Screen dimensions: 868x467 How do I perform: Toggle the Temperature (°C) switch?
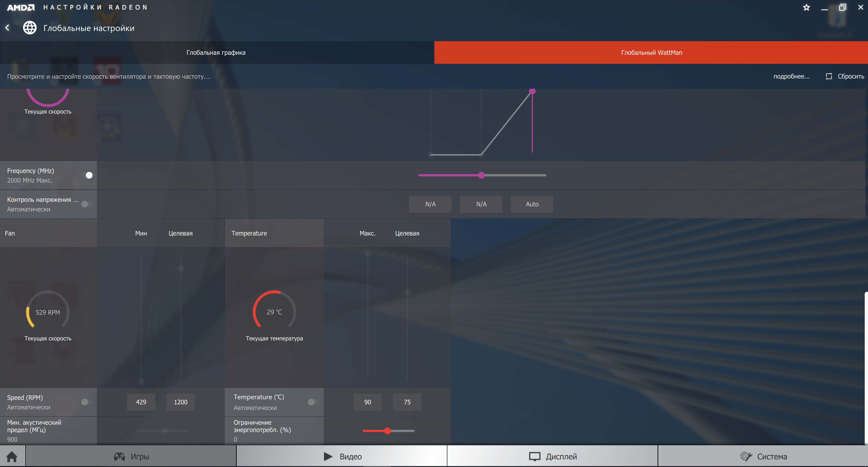tap(313, 402)
